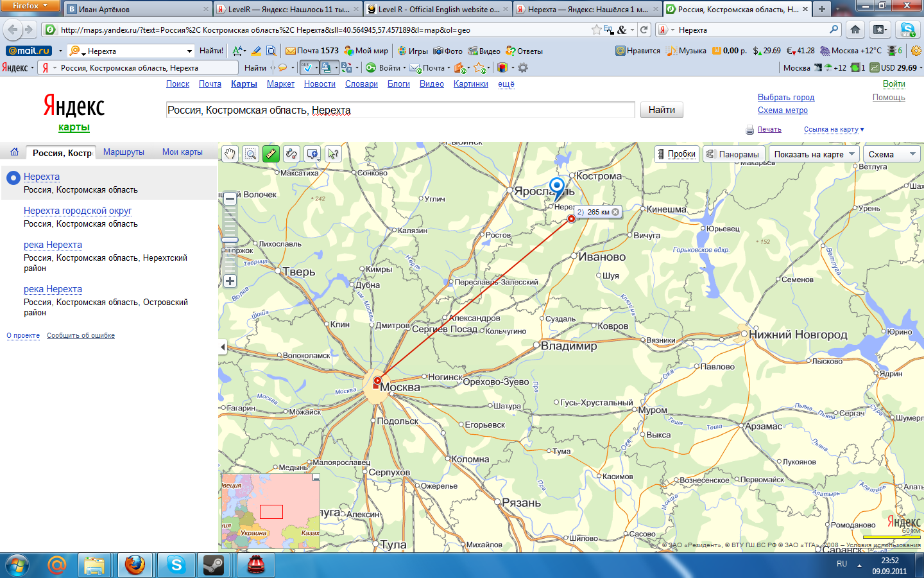Zoom in with the plus map button
924x578 pixels.
tap(230, 281)
